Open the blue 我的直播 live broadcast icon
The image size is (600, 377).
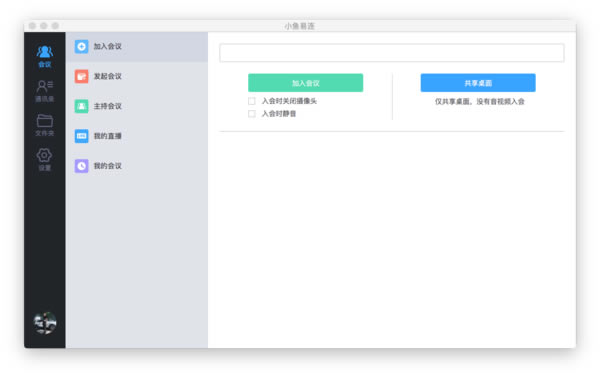[x=82, y=136]
